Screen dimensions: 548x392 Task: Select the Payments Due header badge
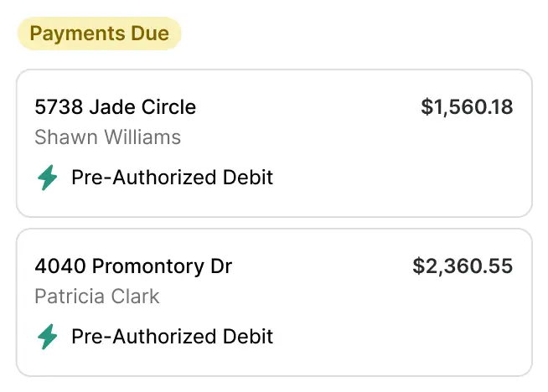[100, 34]
